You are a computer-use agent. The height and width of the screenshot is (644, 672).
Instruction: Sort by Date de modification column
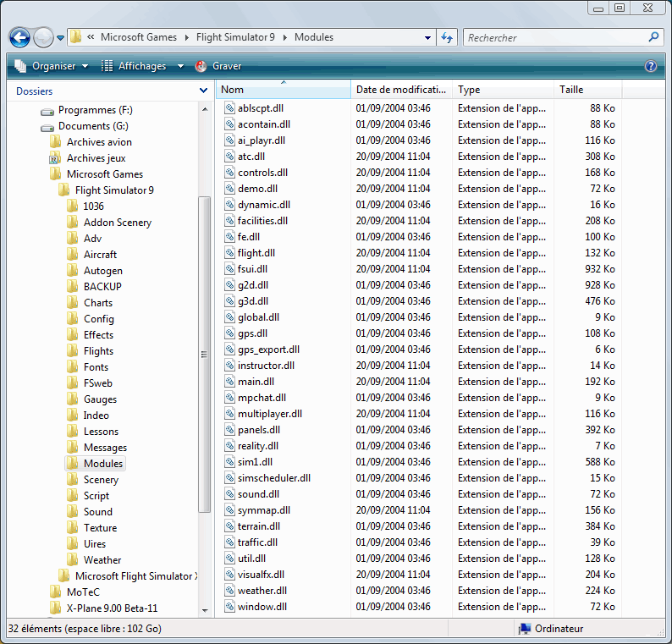click(401, 90)
